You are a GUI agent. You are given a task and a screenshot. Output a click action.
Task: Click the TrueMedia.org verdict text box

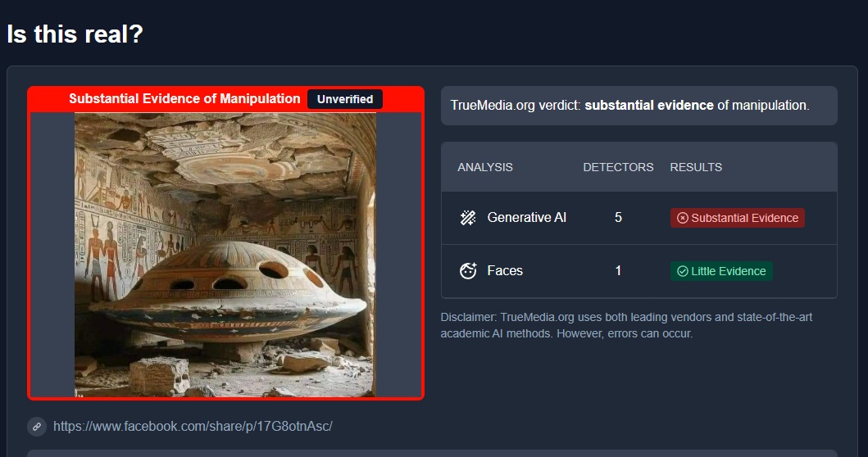pos(639,106)
